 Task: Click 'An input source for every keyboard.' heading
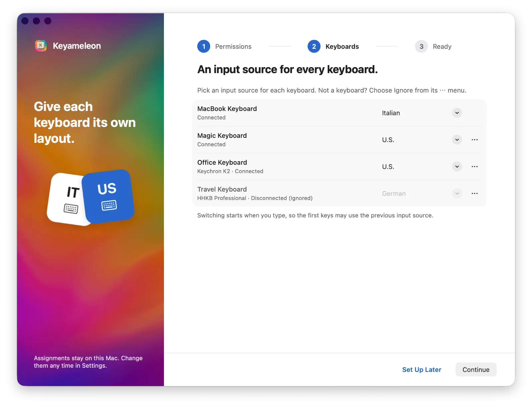coord(288,69)
